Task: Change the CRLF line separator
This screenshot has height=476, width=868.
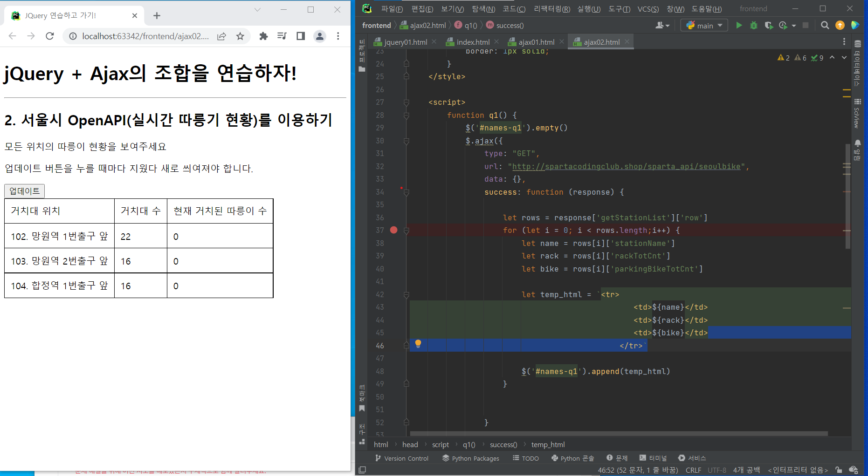Action: tap(693, 470)
